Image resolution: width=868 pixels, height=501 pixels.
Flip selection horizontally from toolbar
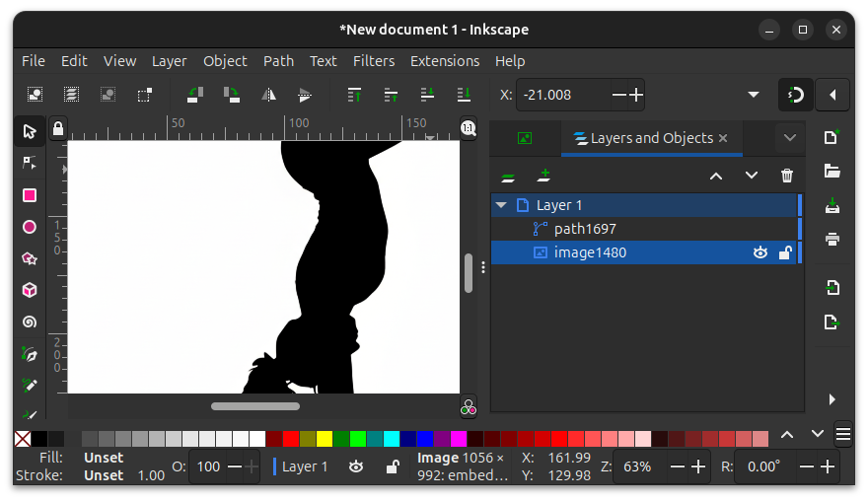[268, 95]
